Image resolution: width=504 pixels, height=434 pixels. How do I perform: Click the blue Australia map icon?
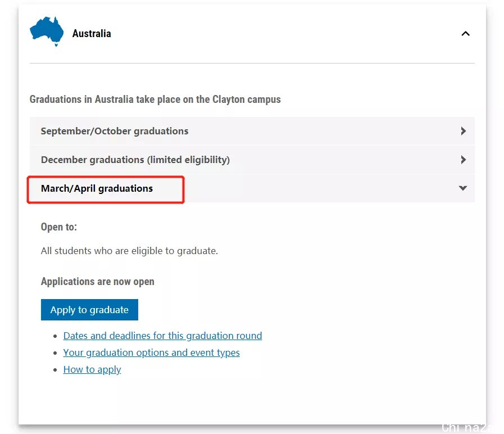pyautogui.click(x=47, y=31)
